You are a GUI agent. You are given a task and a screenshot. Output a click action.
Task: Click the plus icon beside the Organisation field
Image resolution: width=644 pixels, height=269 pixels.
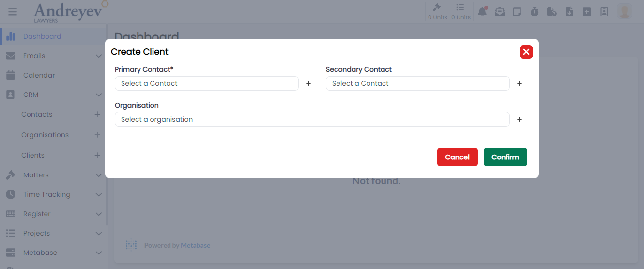pos(520,119)
